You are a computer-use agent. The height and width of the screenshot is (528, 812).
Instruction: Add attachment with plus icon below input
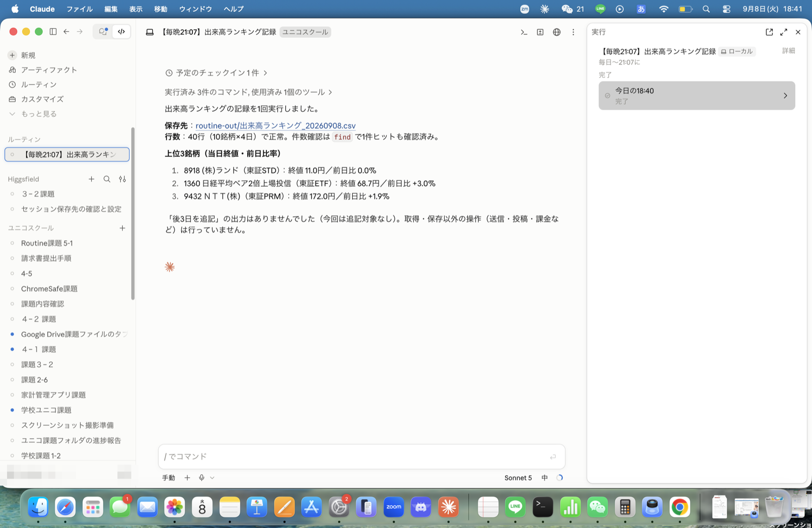click(187, 478)
